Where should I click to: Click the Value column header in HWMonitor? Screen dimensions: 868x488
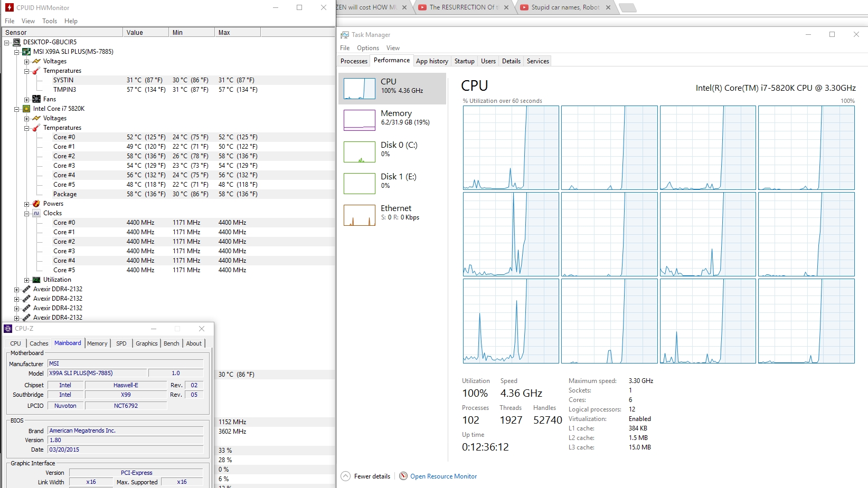click(x=146, y=32)
